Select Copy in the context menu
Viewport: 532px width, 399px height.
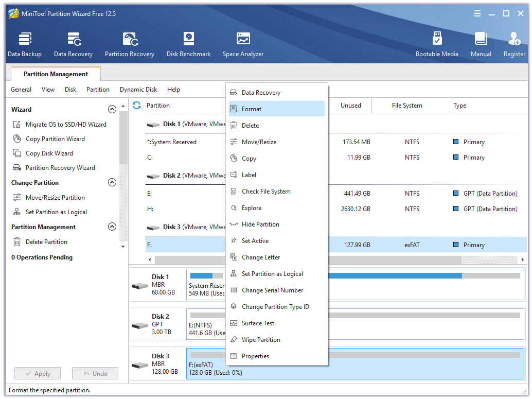277,158
